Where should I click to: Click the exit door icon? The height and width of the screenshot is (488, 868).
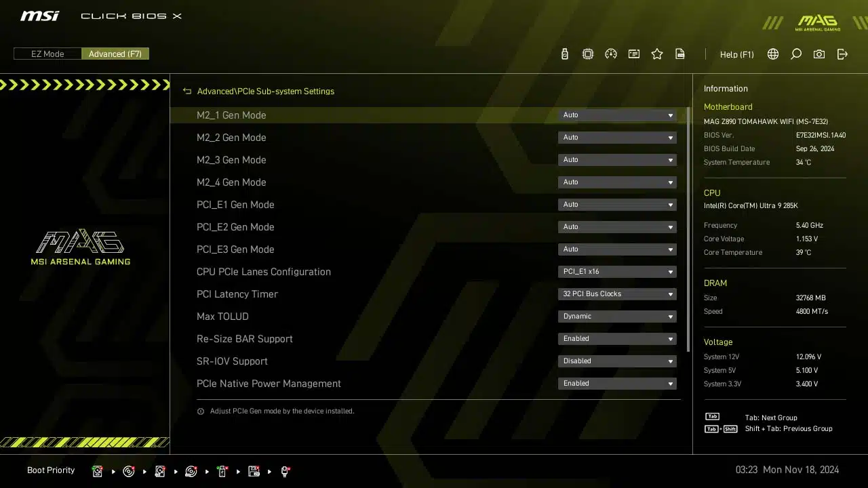(x=842, y=54)
